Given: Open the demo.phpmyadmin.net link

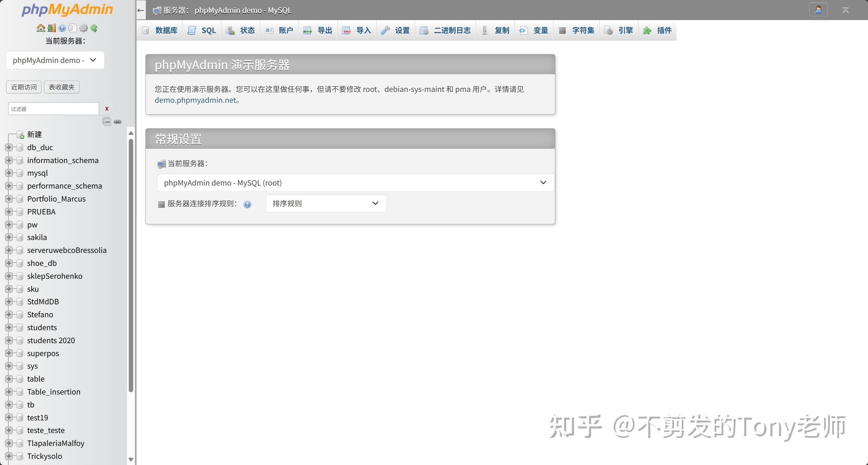Looking at the screenshot, I should tap(195, 100).
